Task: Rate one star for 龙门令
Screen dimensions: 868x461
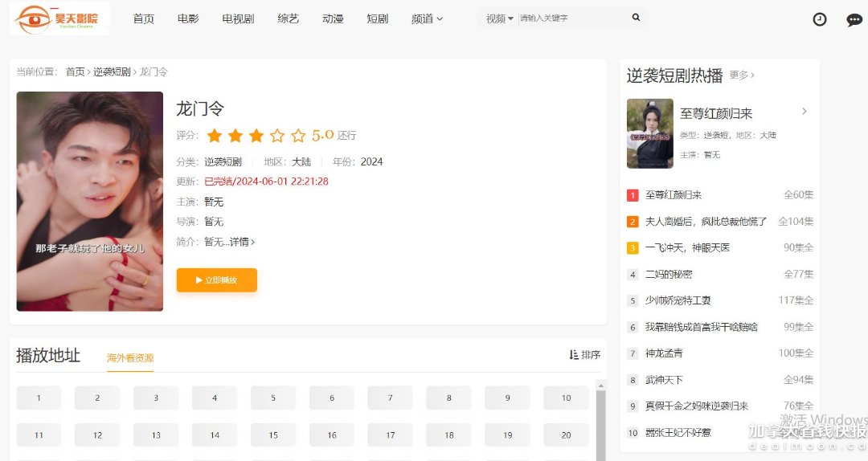Action: point(215,135)
